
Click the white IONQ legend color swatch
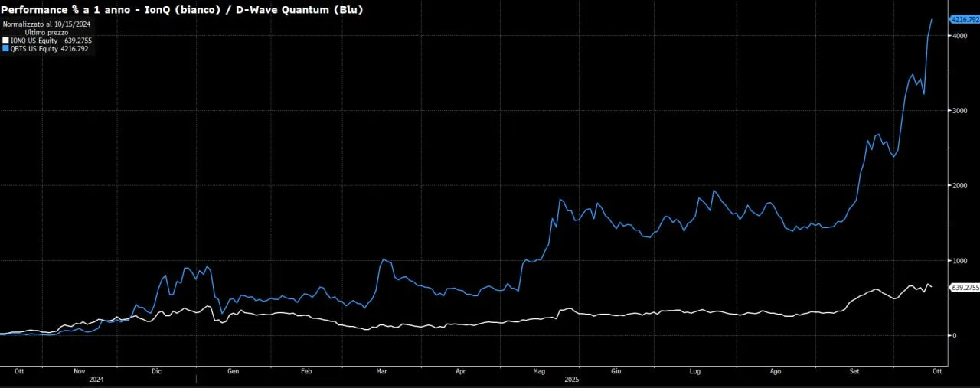5,41
